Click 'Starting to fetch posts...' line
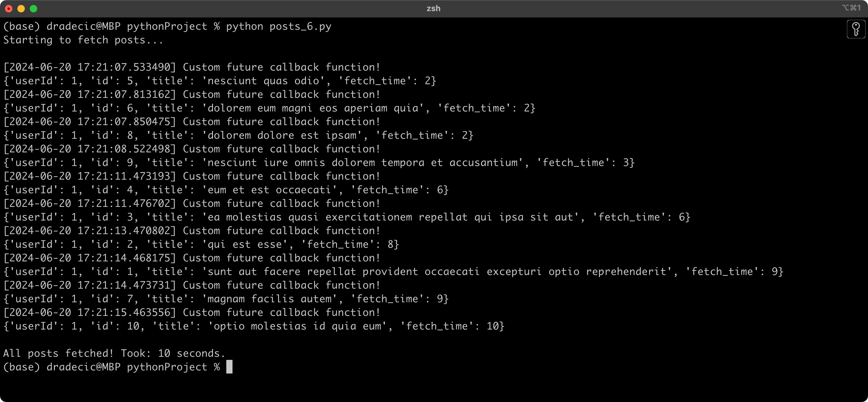This screenshot has height=402, width=868. coord(83,40)
